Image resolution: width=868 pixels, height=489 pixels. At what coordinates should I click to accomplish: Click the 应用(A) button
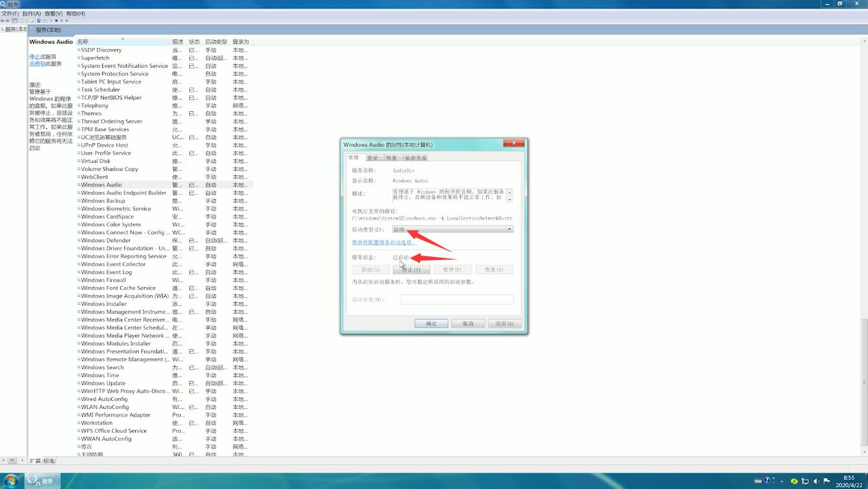(504, 323)
